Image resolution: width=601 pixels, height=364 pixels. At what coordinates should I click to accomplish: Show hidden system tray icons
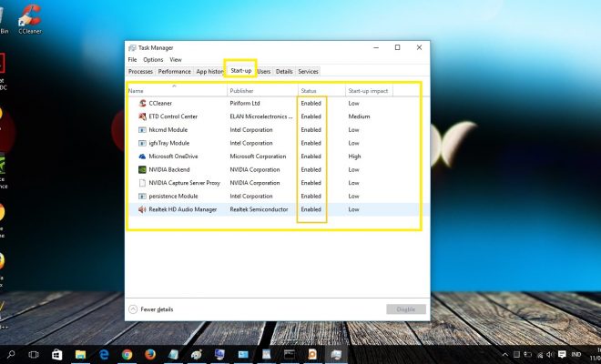coord(505,354)
